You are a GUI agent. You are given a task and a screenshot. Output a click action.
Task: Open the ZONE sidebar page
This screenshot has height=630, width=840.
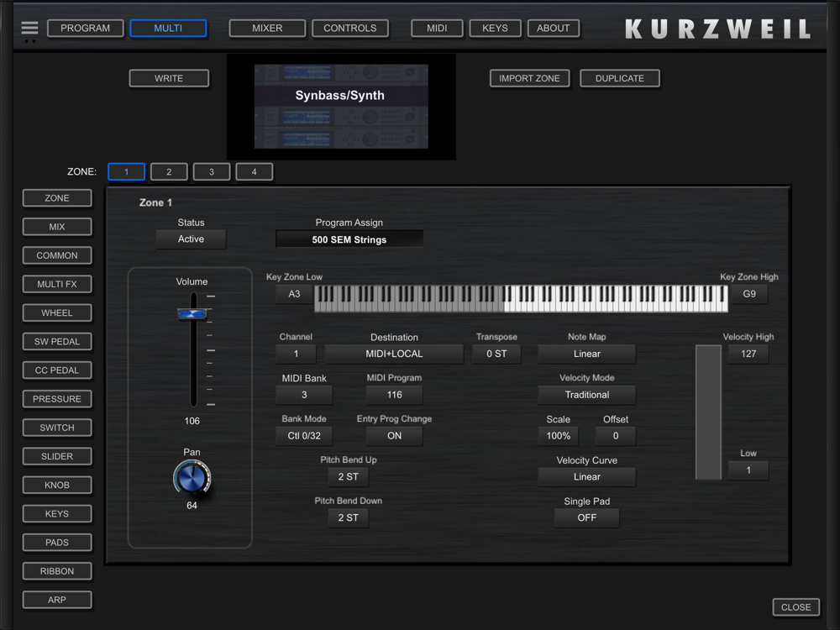pos(57,197)
